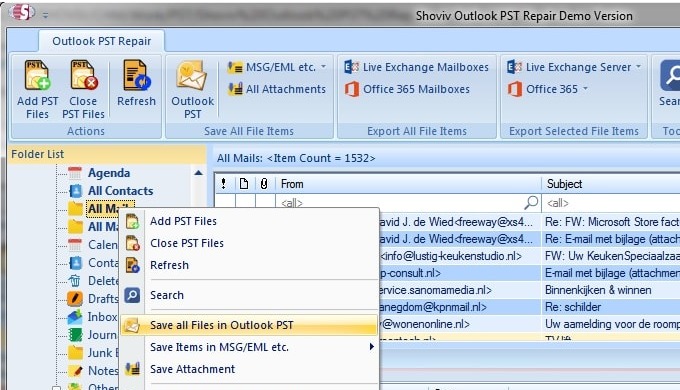Click the search magnifier in From filter
Viewport: 680px width, 390px height.
click(531, 202)
